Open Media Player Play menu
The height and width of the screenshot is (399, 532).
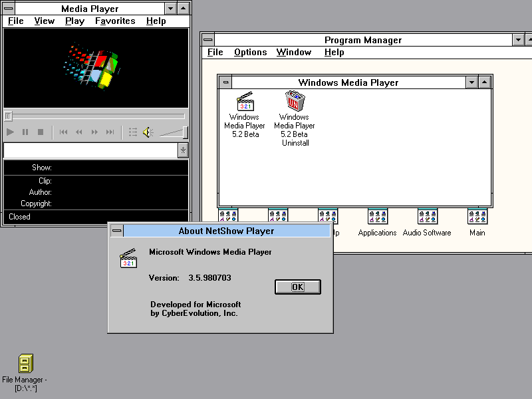pyautogui.click(x=74, y=21)
